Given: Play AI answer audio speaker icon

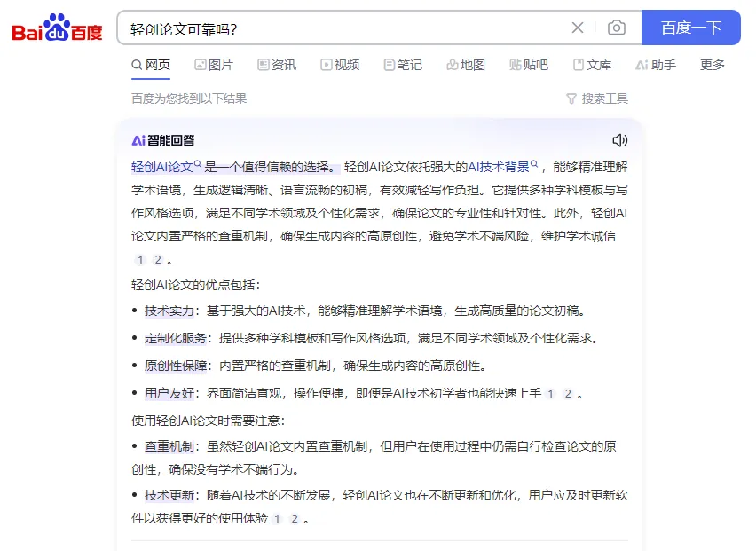Looking at the screenshot, I should [620, 140].
